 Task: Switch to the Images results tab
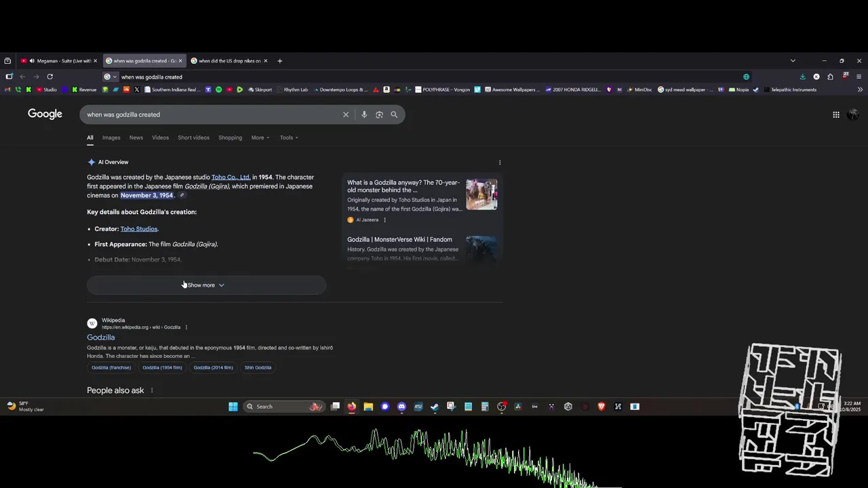pos(111,138)
